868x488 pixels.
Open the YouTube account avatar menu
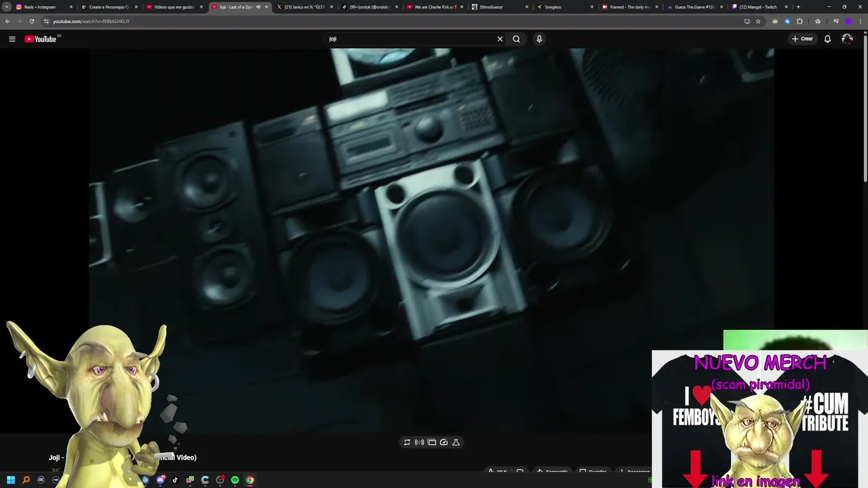847,39
